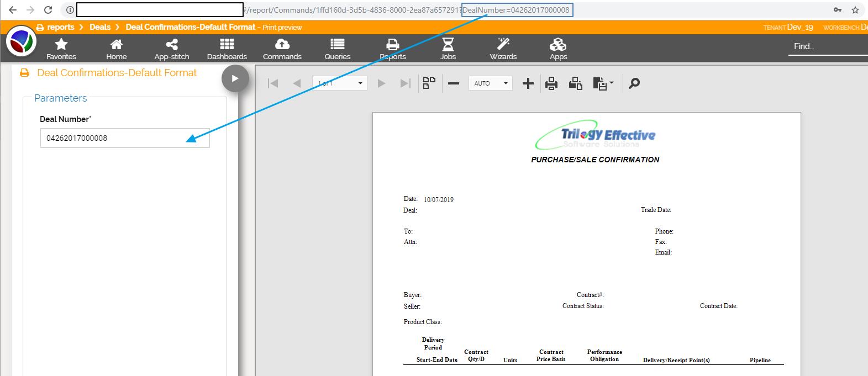Viewport: 868px width, 376px height.
Task: Open the Apps cubes icon
Action: [x=558, y=45]
